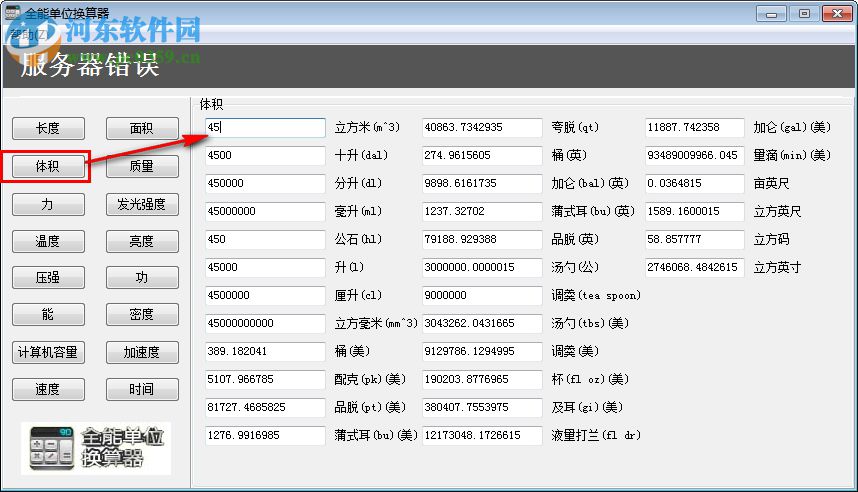Click the 品脱(pt)(美) value field
Viewport: 858px width, 492px height.
[x=265, y=407]
